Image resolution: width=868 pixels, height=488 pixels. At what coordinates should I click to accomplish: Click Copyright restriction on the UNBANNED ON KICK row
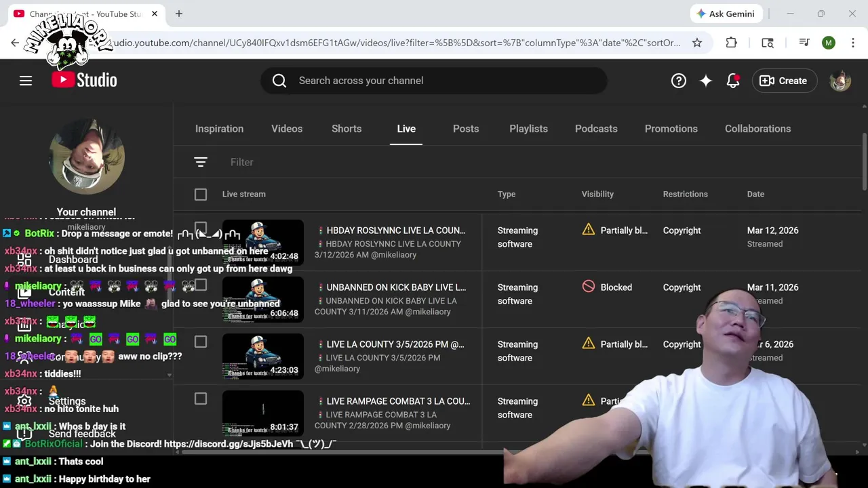682,287
